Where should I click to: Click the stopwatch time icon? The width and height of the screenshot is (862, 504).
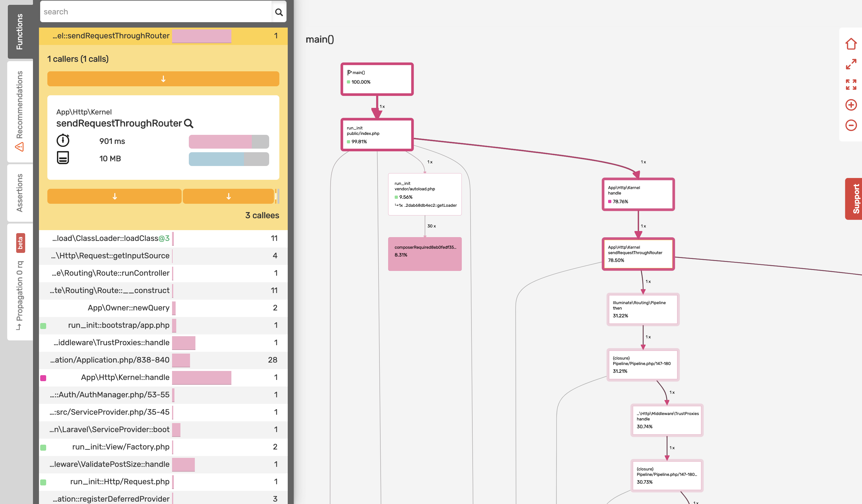[x=63, y=141]
